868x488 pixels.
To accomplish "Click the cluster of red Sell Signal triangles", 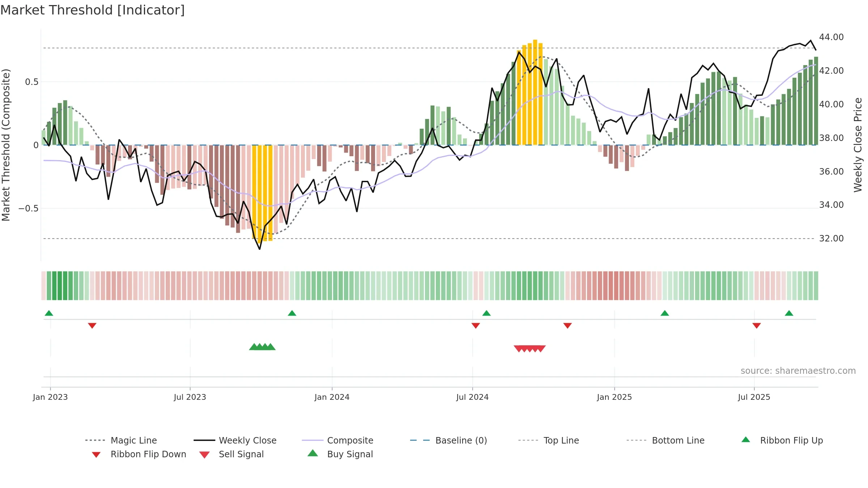I will pos(530,349).
